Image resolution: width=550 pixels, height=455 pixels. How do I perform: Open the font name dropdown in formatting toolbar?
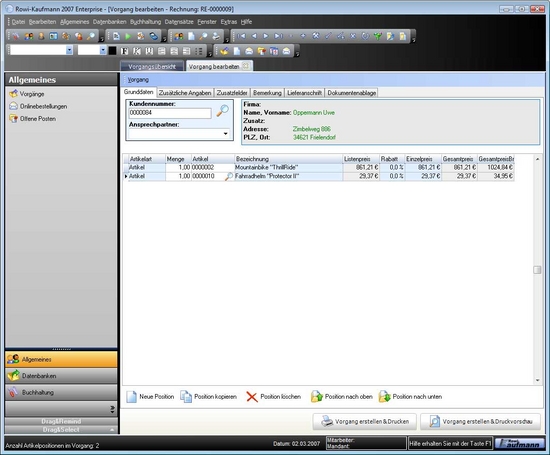pyautogui.click(x=69, y=51)
